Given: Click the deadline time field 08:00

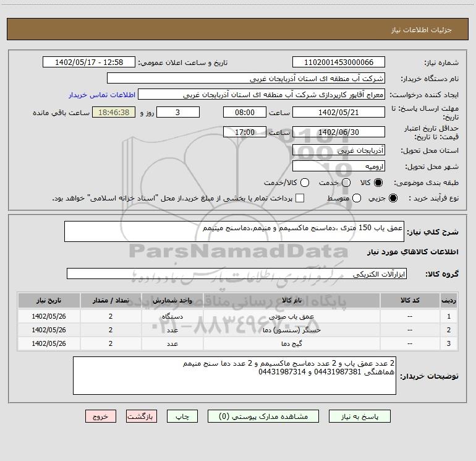Looking at the screenshot, I should click(x=245, y=112).
